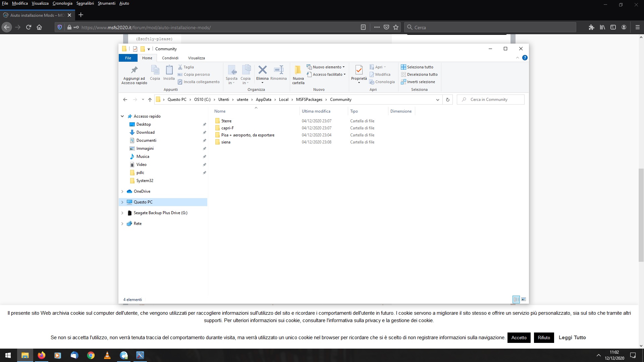Open VLC from the taskbar
This screenshot has width=644, height=362.
point(107,355)
